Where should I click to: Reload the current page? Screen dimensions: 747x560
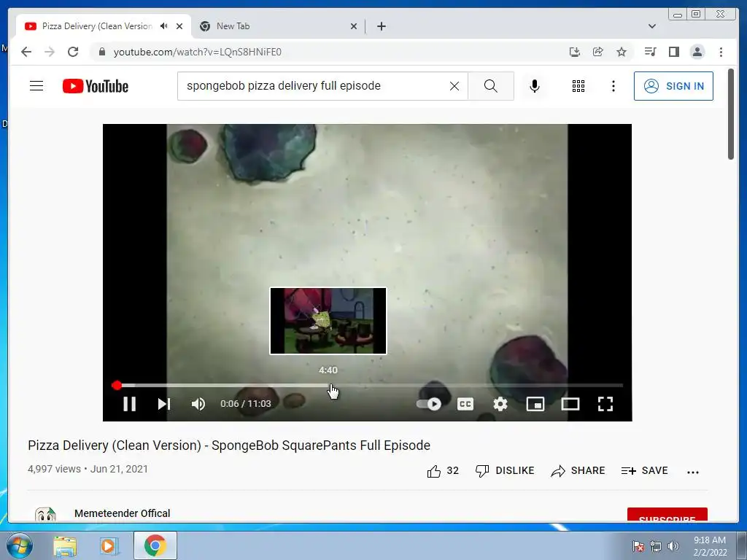click(73, 52)
